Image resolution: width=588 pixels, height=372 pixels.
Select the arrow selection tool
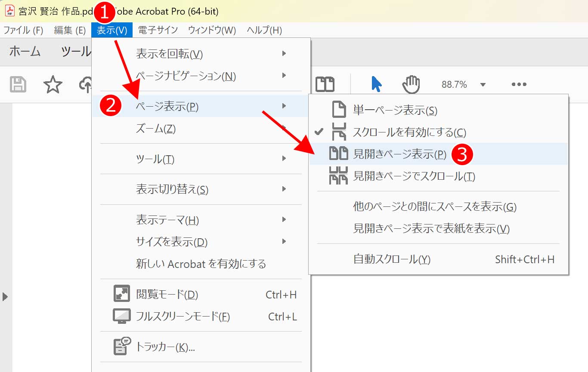click(x=376, y=84)
